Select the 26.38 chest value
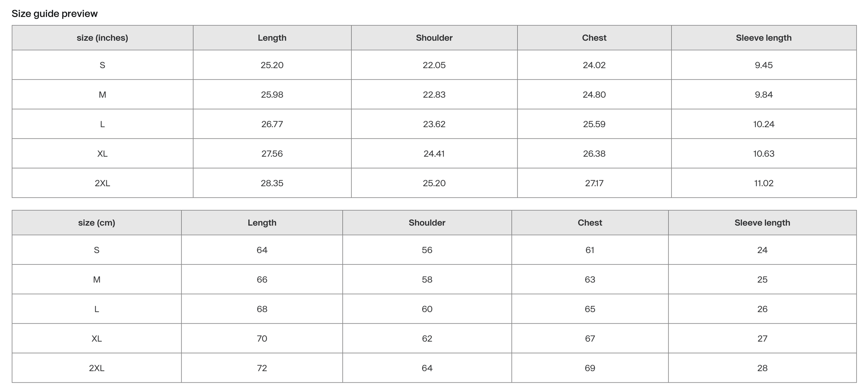 click(594, 153)
